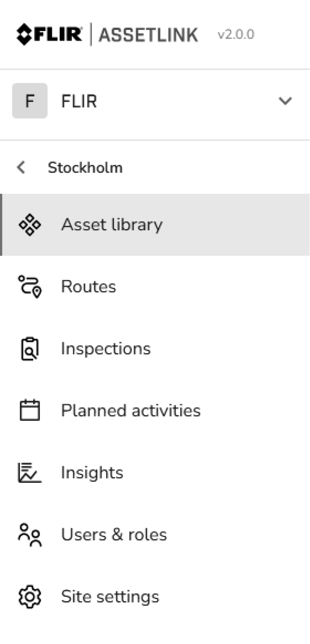This screenshot has height=644, width=310.
Task: Click the Inspections clipboard icon
Action: pyautogui.click(x=30, y=349)
